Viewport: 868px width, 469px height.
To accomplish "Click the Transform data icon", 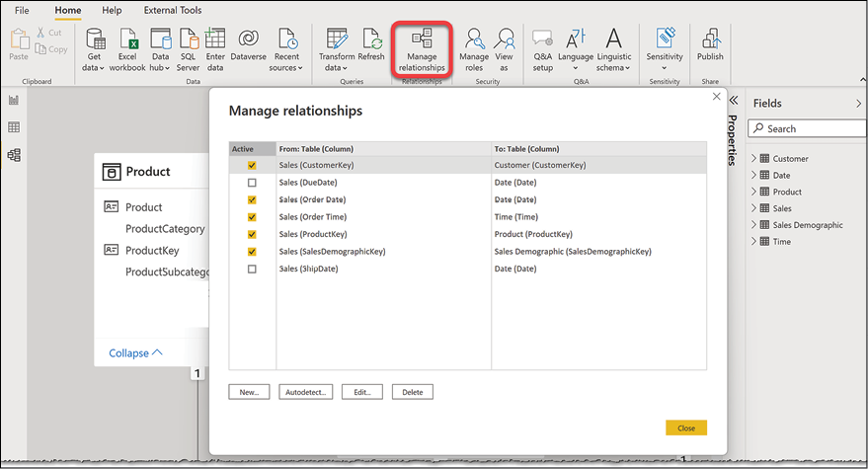I will pyautogui.click(x=337, y=39).
